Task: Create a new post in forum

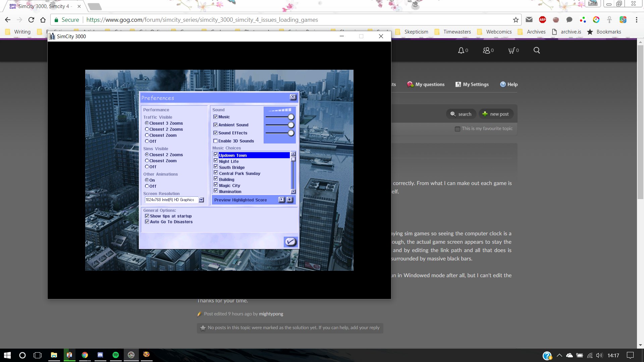Action: pos(496,114)
